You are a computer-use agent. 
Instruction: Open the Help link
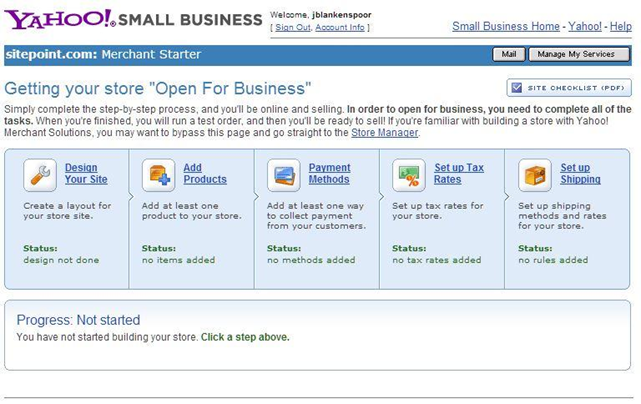pos(621,26)
